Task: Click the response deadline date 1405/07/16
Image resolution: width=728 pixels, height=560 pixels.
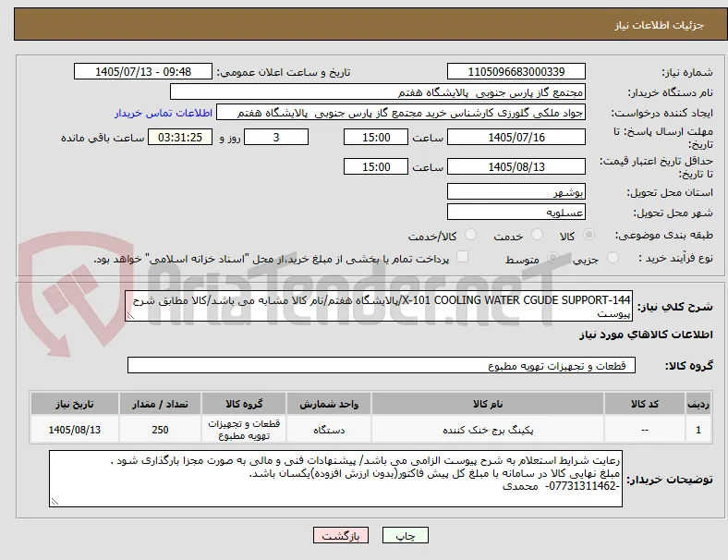Action: 516,137
